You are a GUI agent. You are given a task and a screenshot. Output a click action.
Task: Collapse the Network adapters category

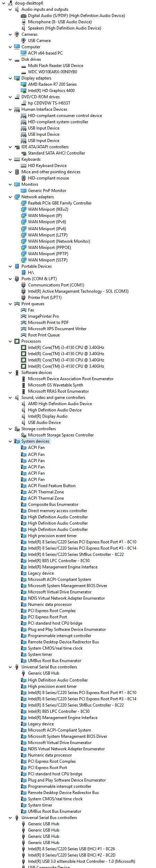[10, 197]
